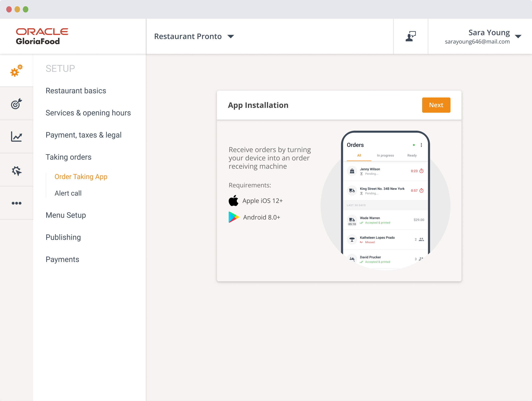
Task: Open the Alert call settings
Action: [68, 193]
